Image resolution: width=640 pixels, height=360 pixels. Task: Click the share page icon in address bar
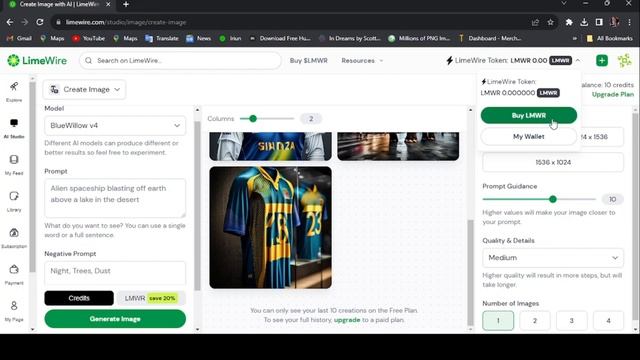click(x=535, y=22)
